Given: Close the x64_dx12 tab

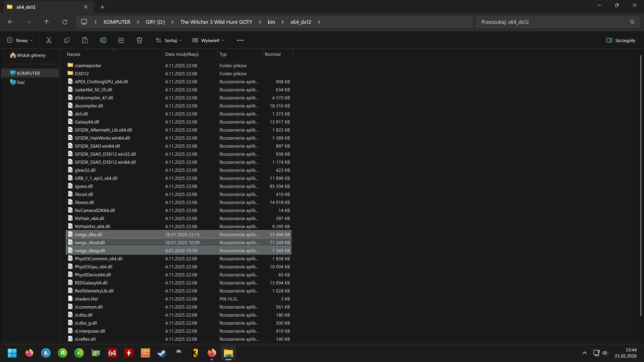Looking at the screenshot, I should 86,7.
